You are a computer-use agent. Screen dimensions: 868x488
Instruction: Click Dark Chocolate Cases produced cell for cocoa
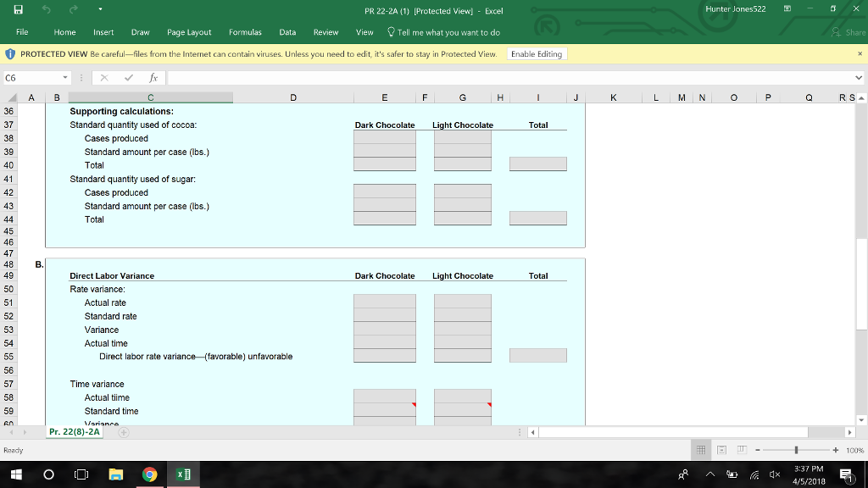(385, 137)
